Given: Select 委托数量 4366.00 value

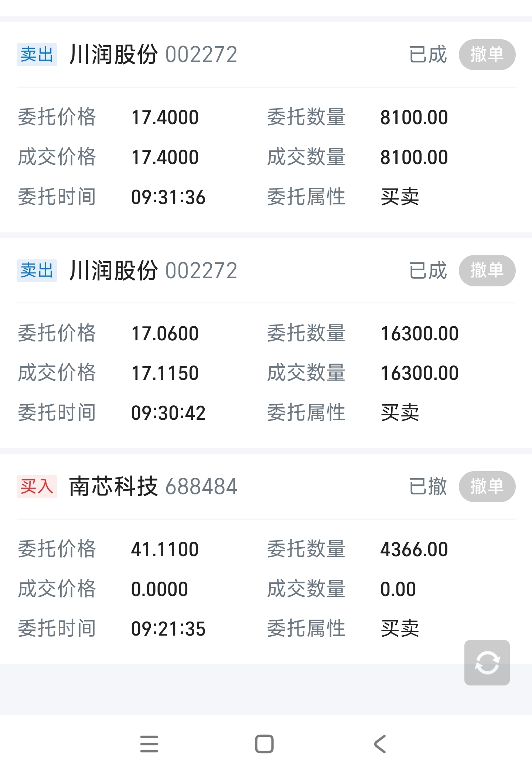Looking at the screenshot, I should coord(414,549).
